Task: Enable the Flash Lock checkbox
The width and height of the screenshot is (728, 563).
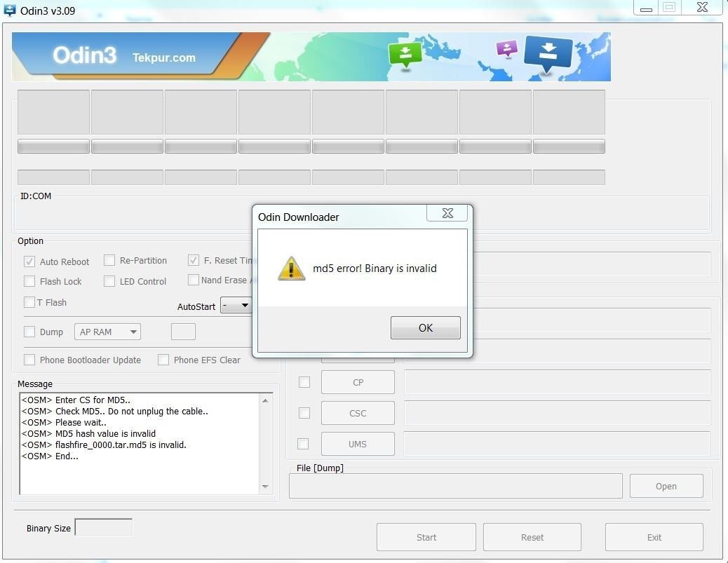Action: click(x=29, y=281)
